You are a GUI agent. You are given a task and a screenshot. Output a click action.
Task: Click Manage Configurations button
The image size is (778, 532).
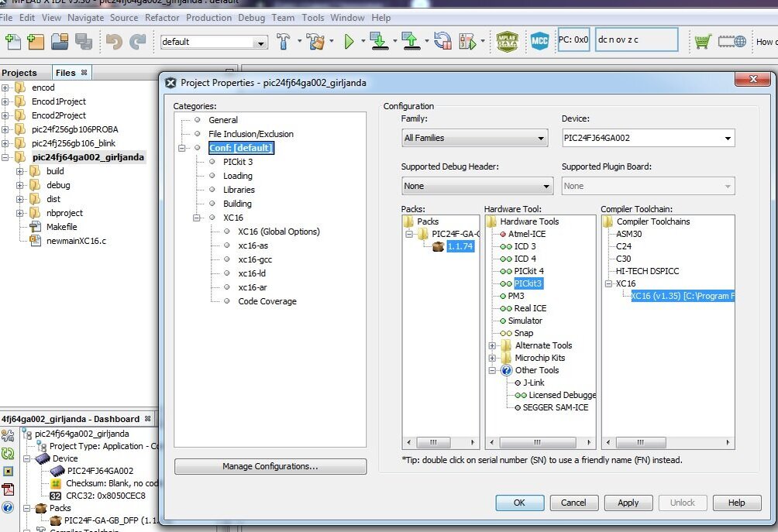point(270,466)
